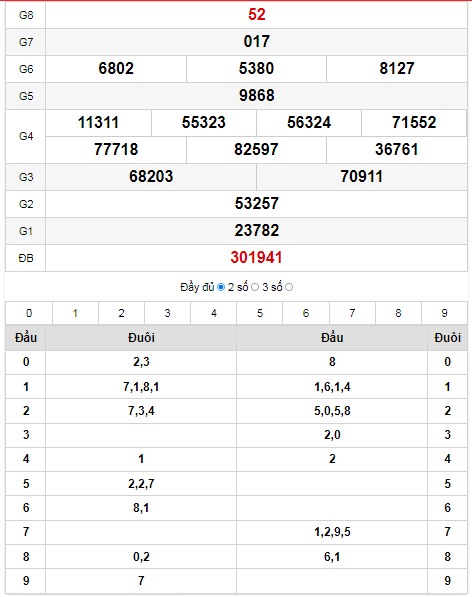Click digit filter 6 in number row

pyautogui.click(x=306, y=313)
